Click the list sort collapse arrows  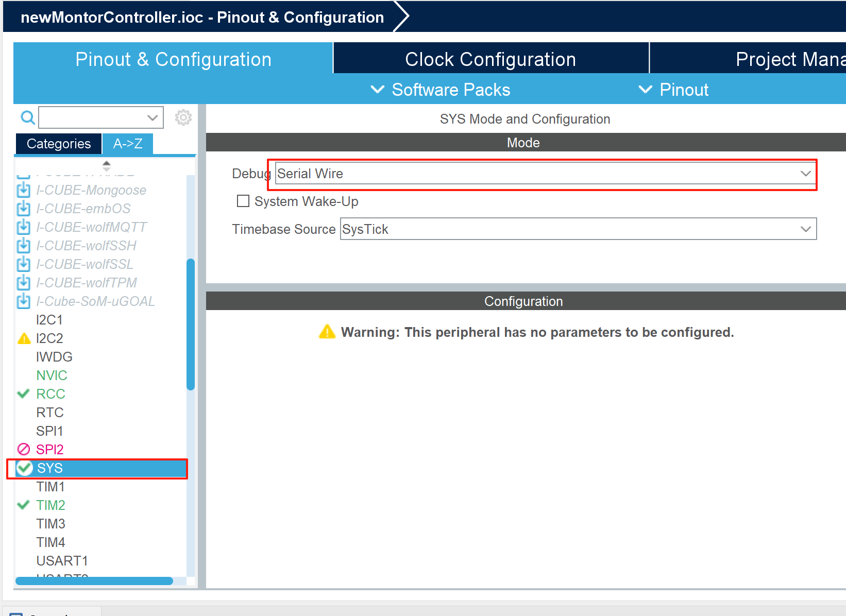(x=107, y=166)
